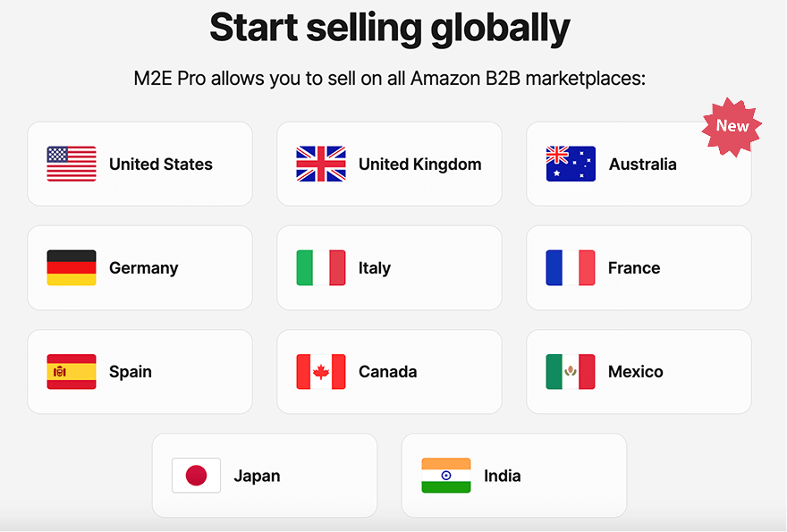Select the United Kingdom marketplace card
The width and height of the screenshot is (787, 532).
[x=389, y=165]
